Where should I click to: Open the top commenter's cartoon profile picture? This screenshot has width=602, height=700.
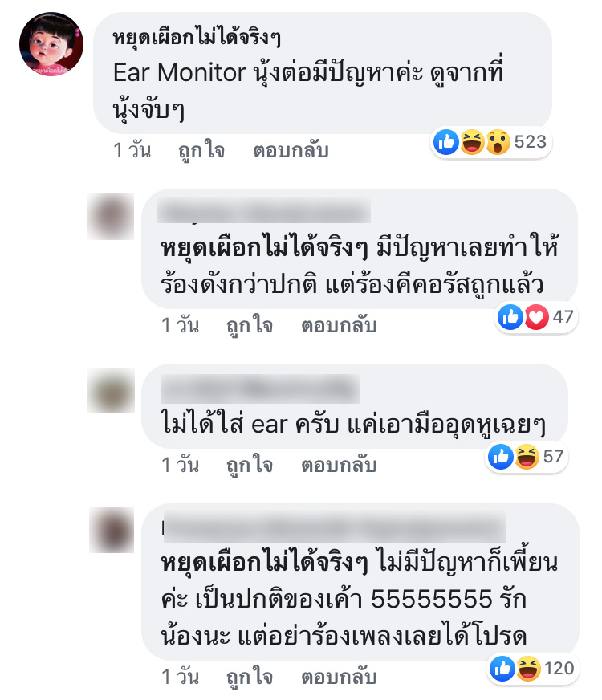click(x=51, y=43)
